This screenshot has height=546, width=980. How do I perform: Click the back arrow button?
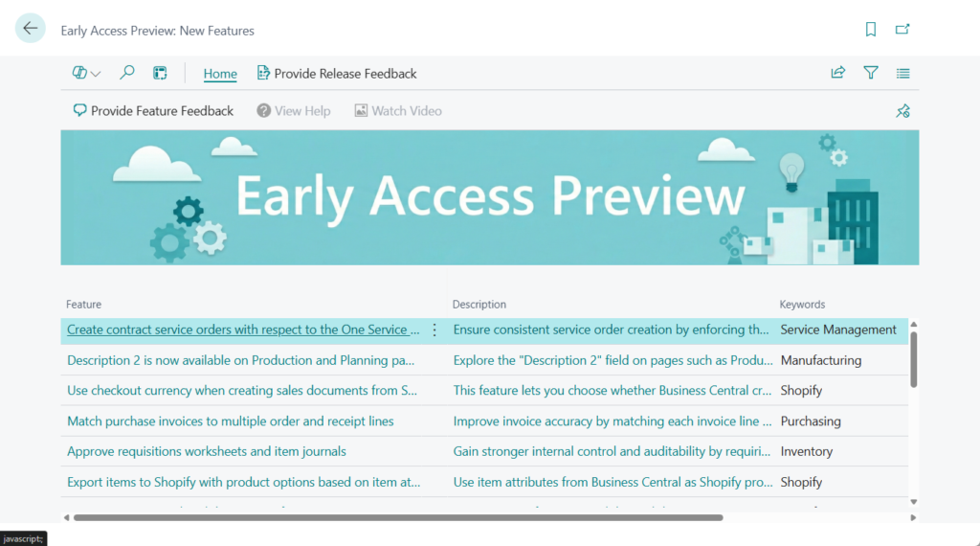(31, 29)
